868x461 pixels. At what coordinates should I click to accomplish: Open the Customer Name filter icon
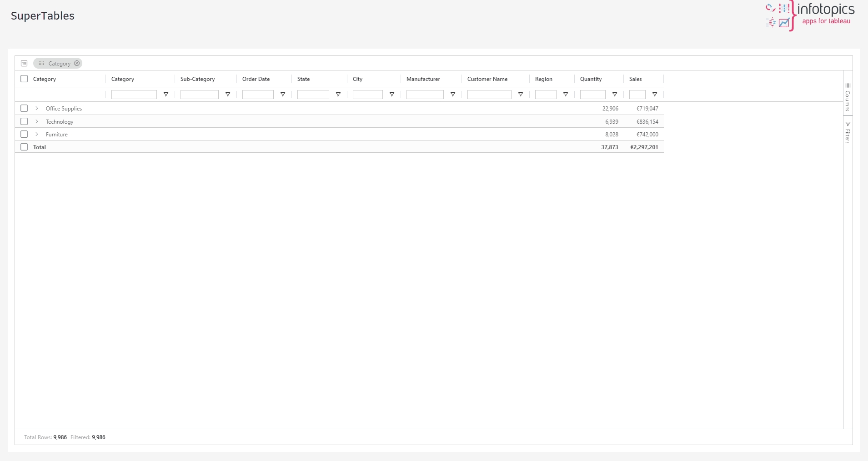tap(521, 95)
